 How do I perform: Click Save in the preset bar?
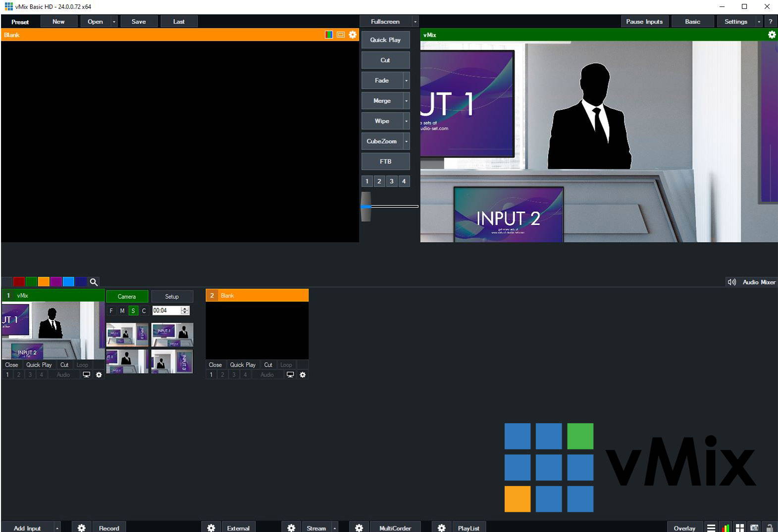[139, 22]
